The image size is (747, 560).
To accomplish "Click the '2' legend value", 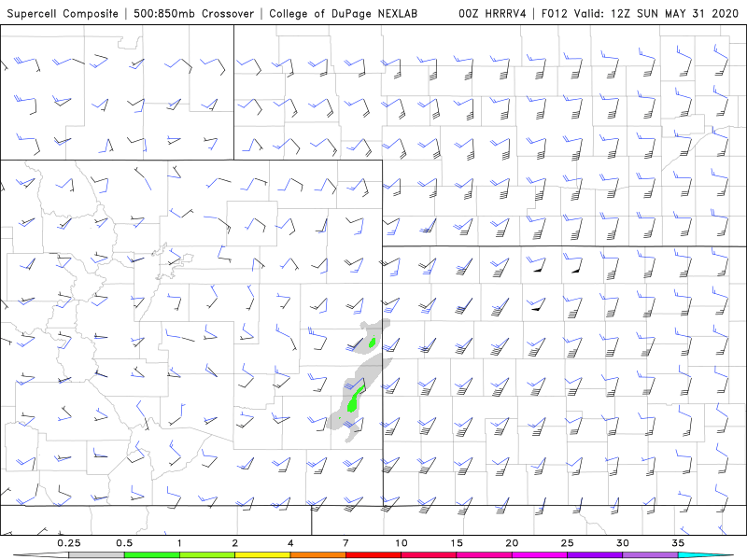I will [235, 543].
